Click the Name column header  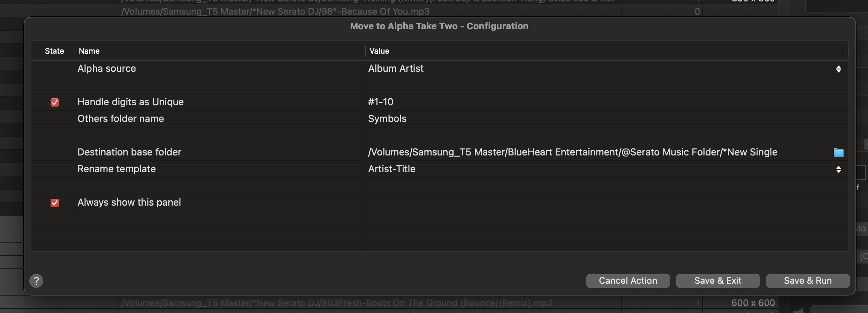coord(89,51)
